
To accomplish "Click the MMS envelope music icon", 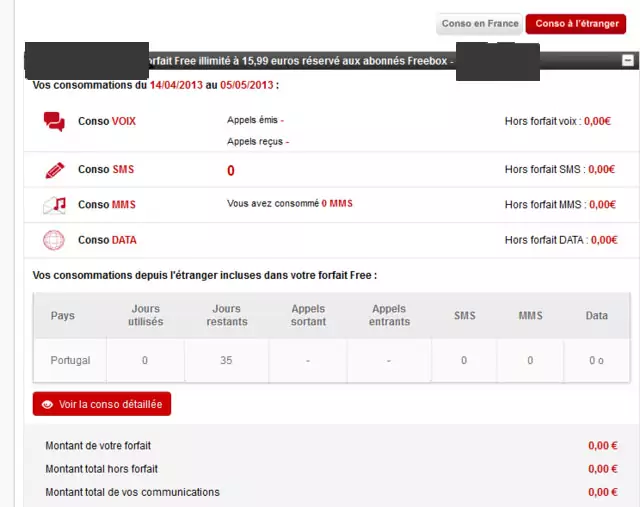I will 54,205.
